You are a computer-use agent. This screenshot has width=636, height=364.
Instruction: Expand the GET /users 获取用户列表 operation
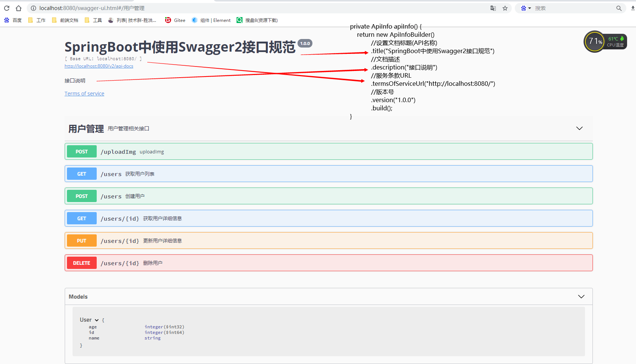[x=329, y=174]
